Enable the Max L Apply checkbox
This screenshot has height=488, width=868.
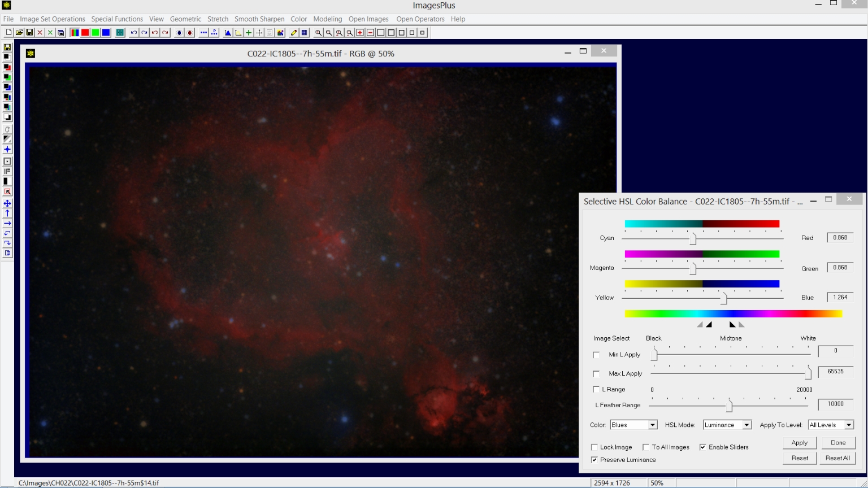pyautogui.click(x=596, y=374)
